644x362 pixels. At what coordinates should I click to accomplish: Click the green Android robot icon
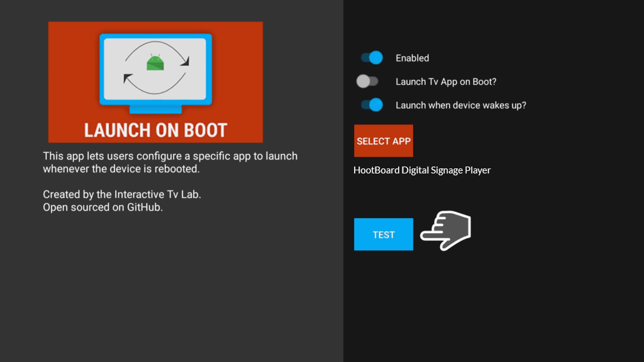point(154,62)
